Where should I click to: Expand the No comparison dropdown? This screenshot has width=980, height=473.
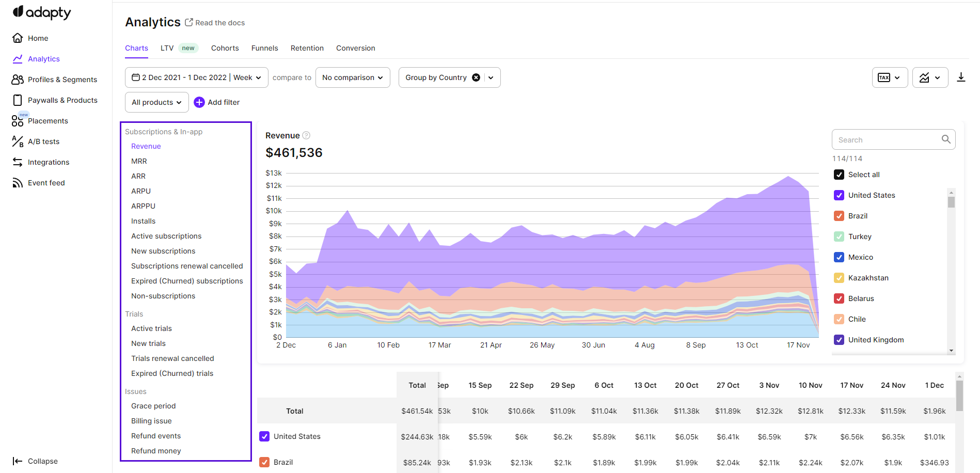point(353,77)
